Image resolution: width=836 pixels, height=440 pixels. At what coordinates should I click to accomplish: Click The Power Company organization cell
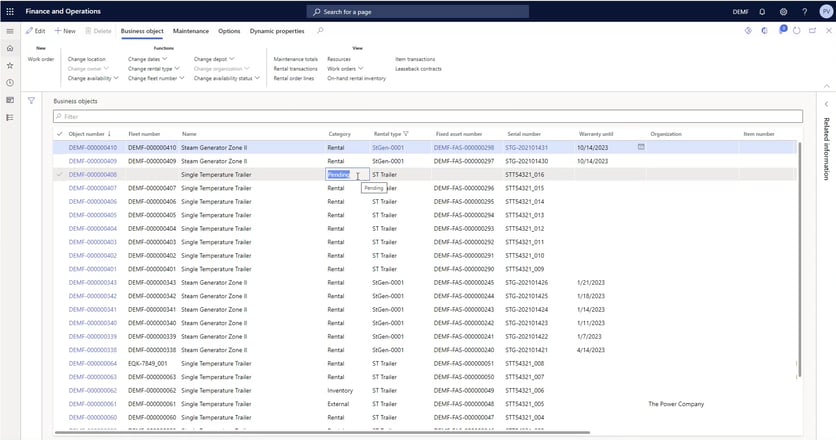(676, 404)
